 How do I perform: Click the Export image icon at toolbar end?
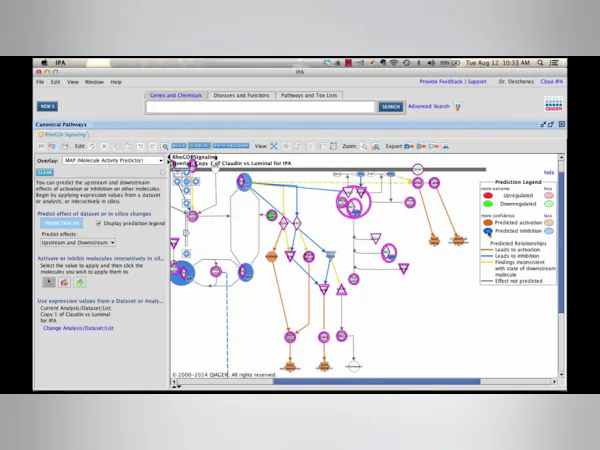pos(445,146)
